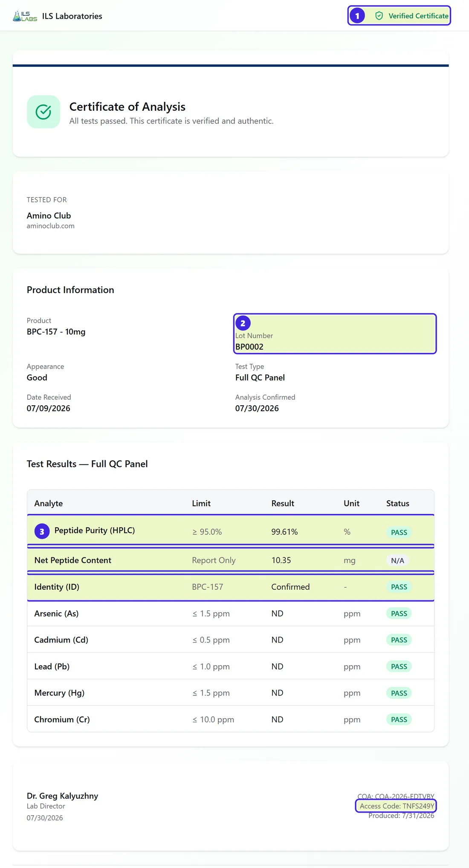Click the Mercury (Hg) row label
This screenshot has height=868, width=469.
coord(59,693)
